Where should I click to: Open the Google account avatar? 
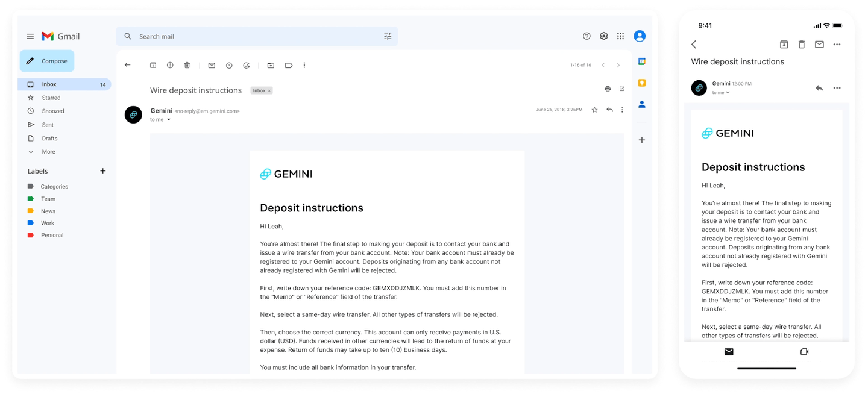pyautogui.click(x=640, y=36)
